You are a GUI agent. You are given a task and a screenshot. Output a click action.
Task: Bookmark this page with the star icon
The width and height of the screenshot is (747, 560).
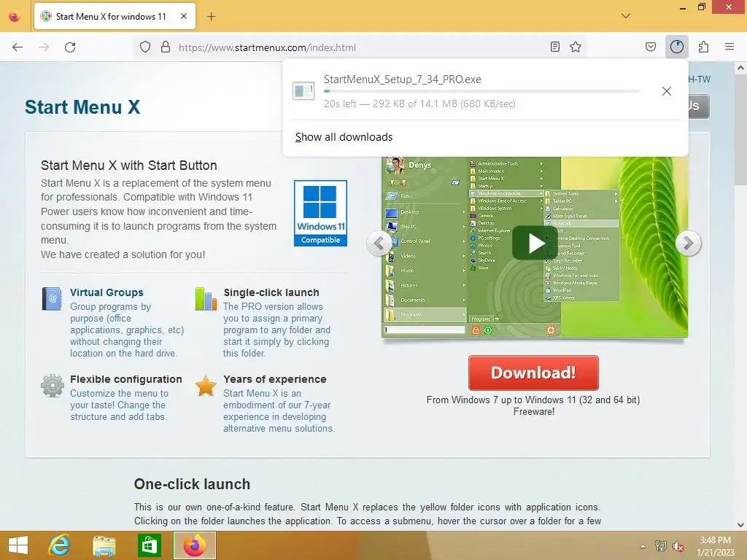click(576, 47)
